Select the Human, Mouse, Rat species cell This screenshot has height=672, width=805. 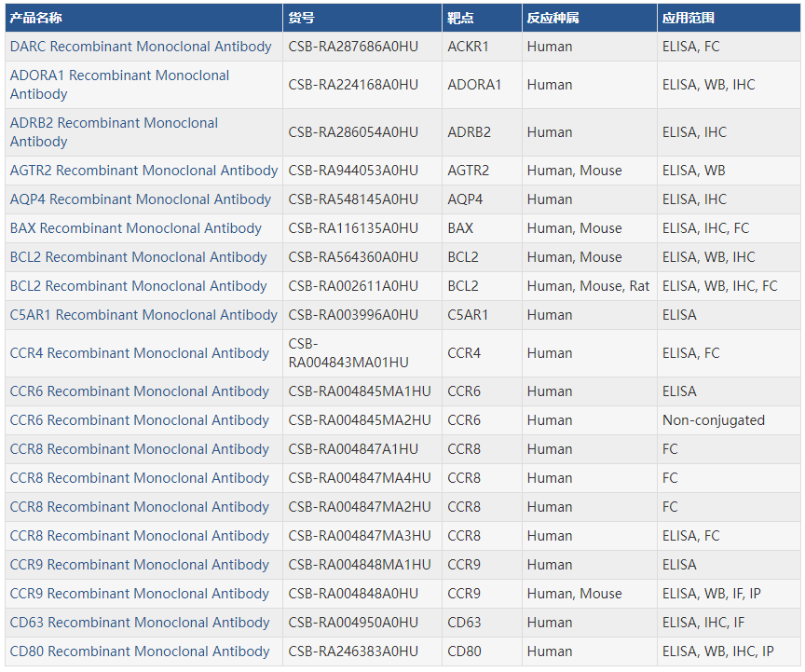(x=588, y=286)
